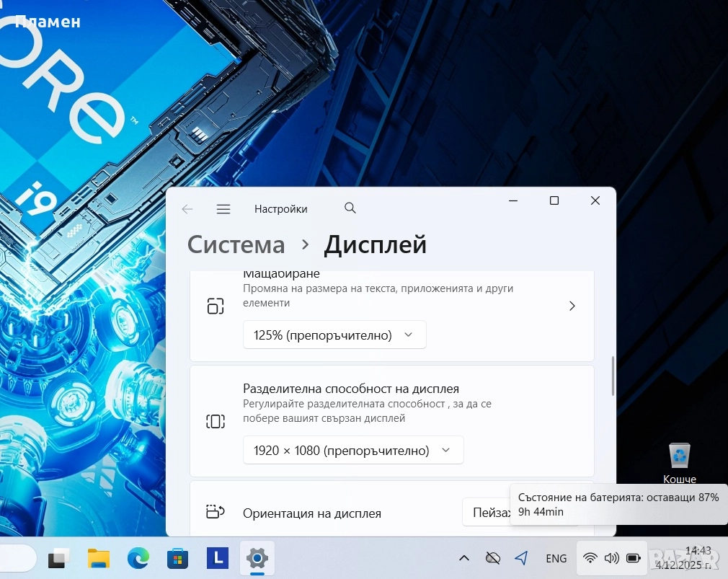Click the blue L app taskbar icon

coord(217,558)
